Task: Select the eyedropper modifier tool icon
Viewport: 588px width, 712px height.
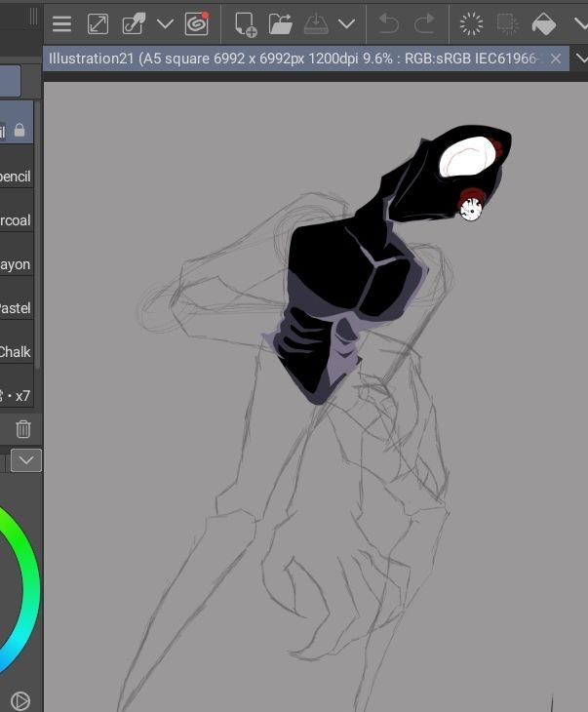Action: pos(134,23)
